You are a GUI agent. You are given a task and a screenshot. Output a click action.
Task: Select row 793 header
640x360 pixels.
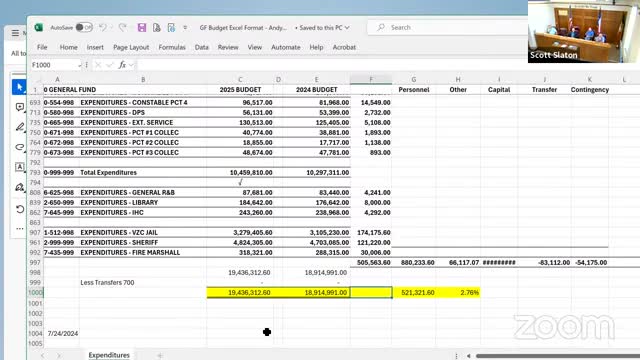35,173
